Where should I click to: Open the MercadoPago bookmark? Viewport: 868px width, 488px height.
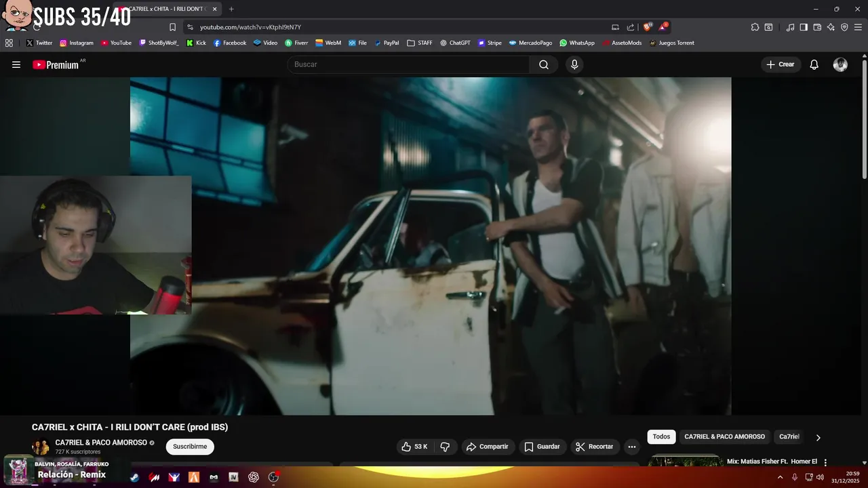530,43
